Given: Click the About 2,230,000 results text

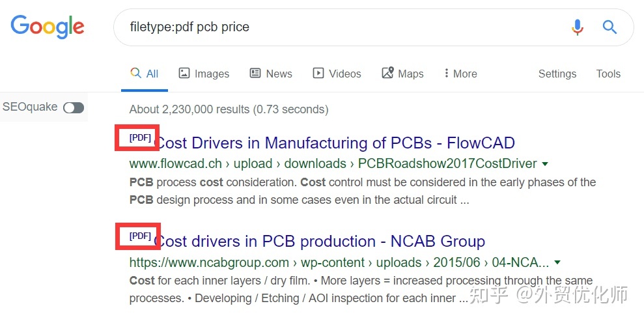Looking at the screenshot, I should click(x=229, y=109).
